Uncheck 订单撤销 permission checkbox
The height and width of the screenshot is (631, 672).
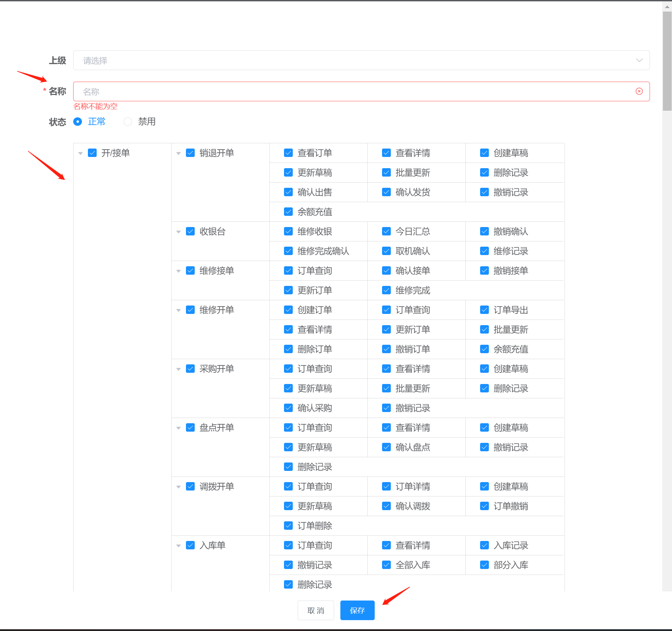pyautogui.click(x=485, y=506)
